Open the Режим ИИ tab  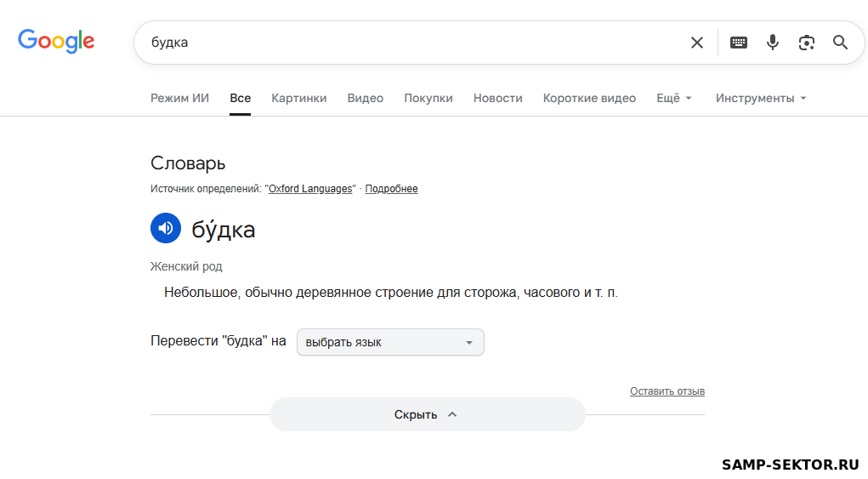(179, 98)
